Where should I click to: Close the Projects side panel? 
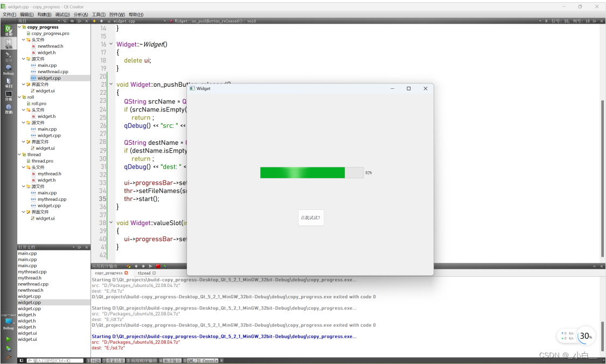click(x=87, y=21)
